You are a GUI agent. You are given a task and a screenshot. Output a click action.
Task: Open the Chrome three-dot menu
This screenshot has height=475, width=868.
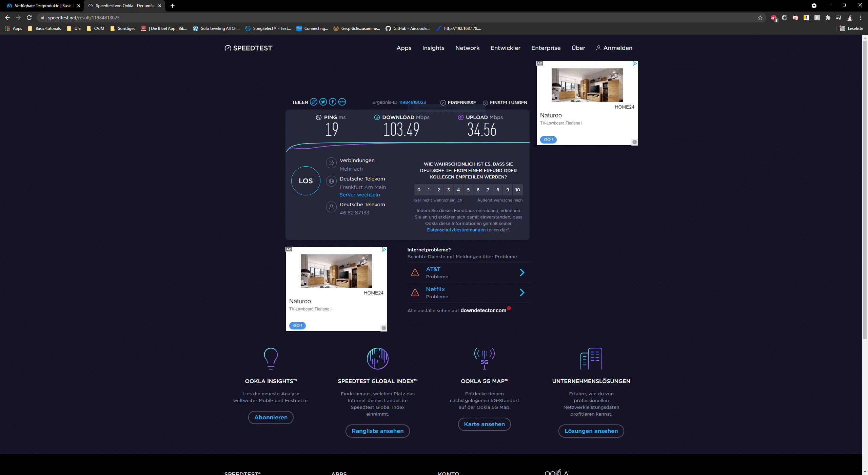pyautogui.click(x=861, y=18)
